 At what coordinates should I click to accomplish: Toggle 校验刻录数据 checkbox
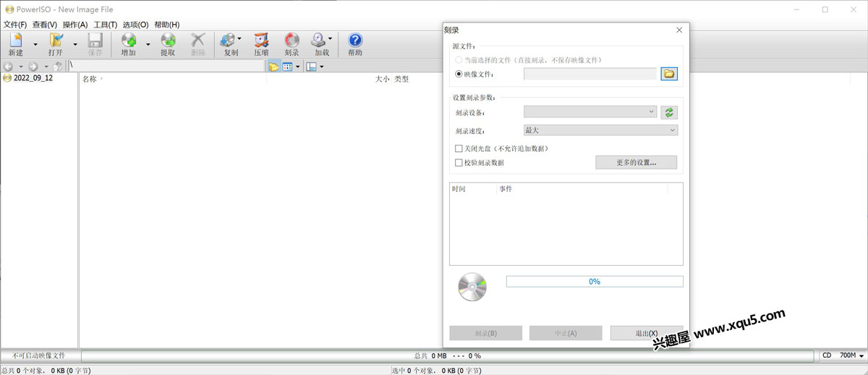tap(459, 163)
